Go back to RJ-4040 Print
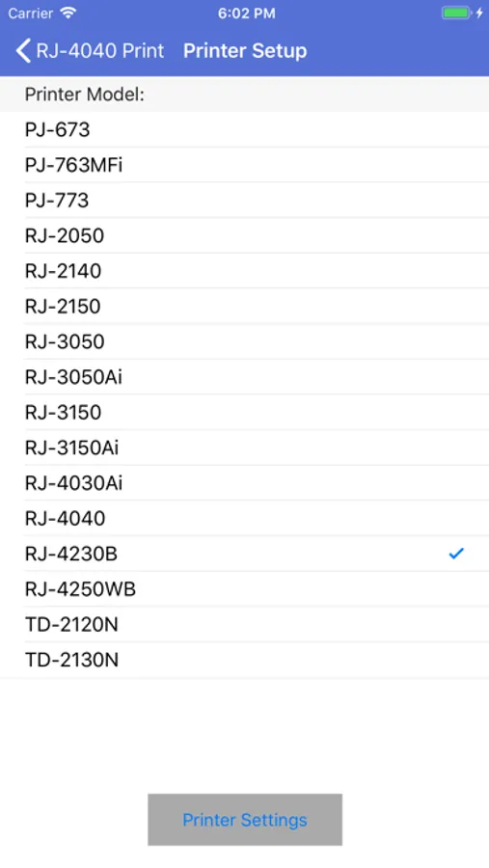This screenshot has width=489, height=868. click(x=91, y=51)
